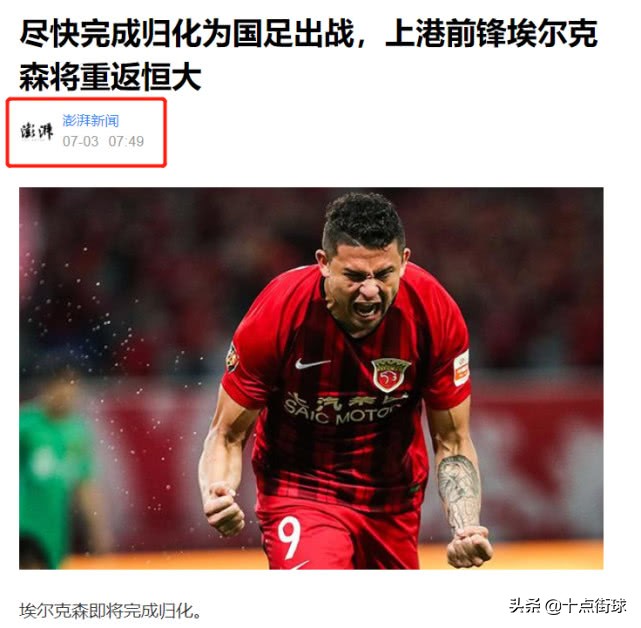
Task: Open the main article photo
Action: point(311,378)
